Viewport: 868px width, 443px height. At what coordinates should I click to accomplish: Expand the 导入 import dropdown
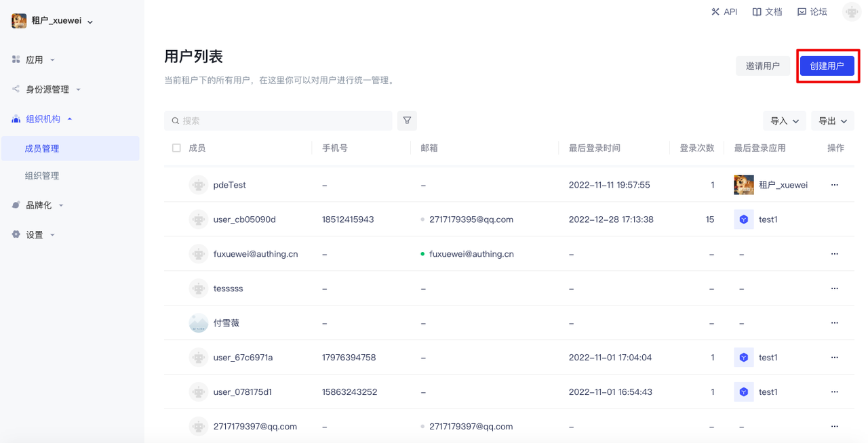[x=785, y=121]
